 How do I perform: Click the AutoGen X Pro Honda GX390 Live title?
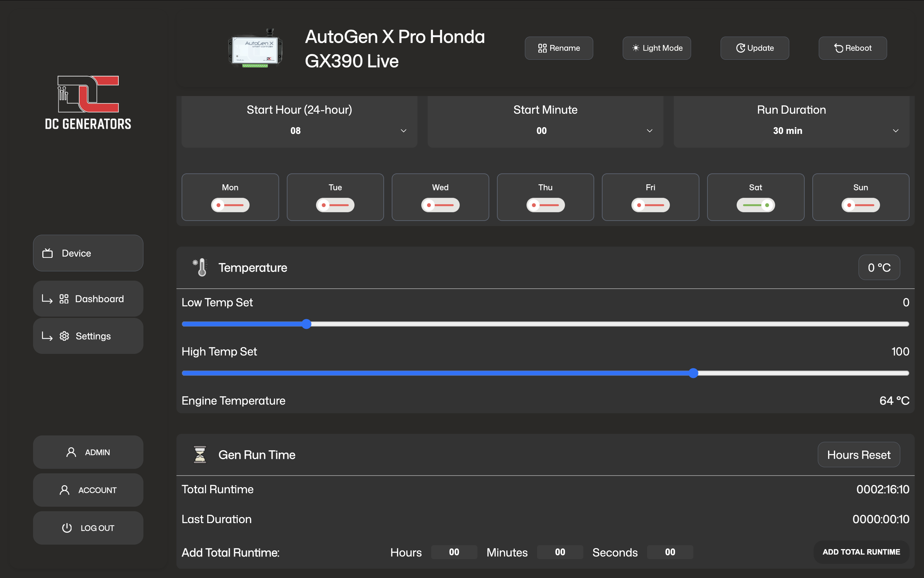pos(395,49)
